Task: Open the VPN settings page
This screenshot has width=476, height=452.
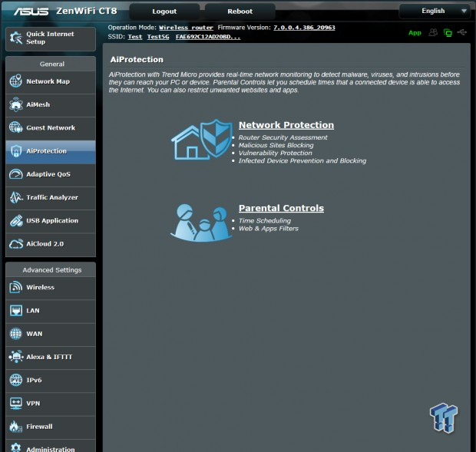Action: [51, 404]
